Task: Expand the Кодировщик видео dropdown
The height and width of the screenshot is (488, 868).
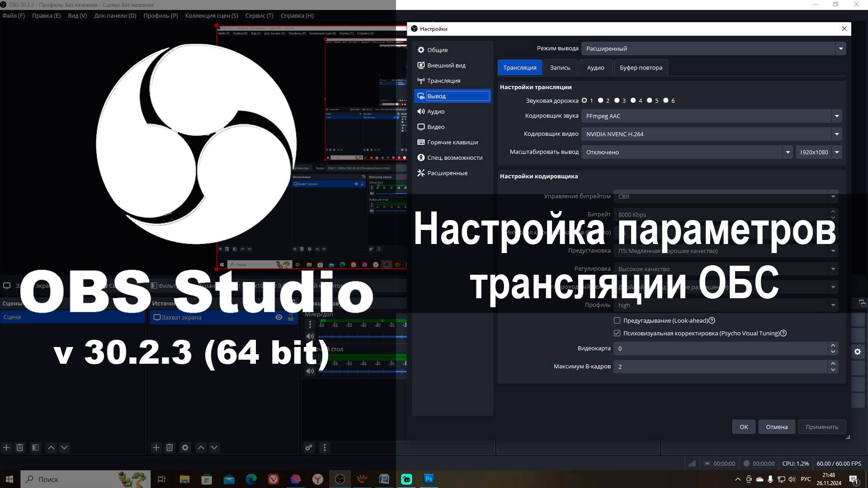Action: (836, 134)
